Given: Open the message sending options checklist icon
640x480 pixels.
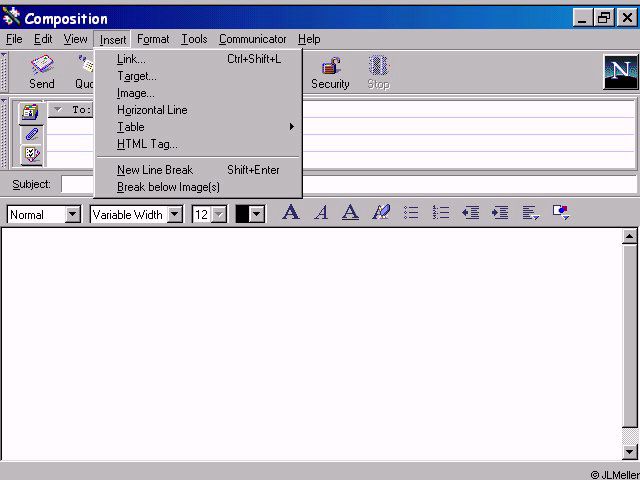Looking at the screenshot, I should [x=31, y=155].
